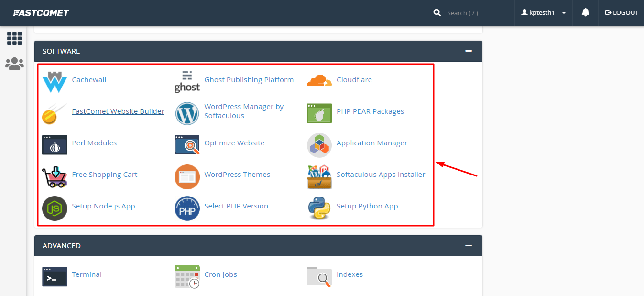Collapse the Advanced section
644x296 pixels.
coord(469,246)
